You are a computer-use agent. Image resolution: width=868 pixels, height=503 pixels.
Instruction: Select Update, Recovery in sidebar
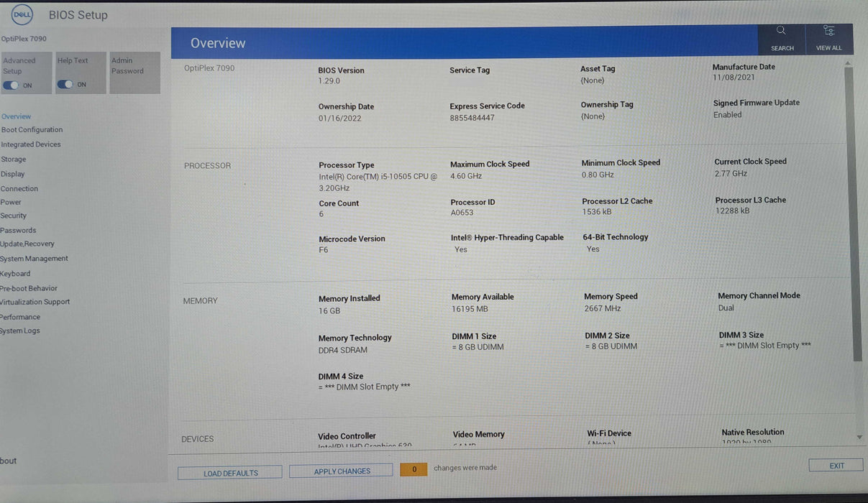tap(27, 244)
